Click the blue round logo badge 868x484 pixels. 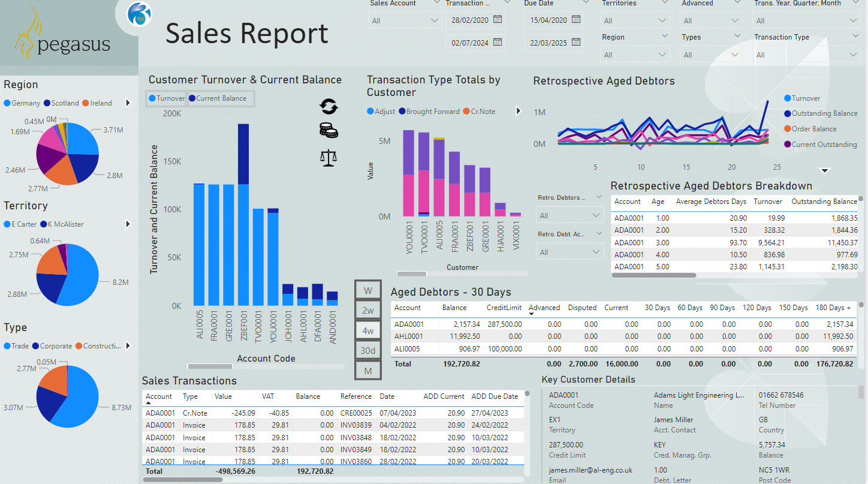[x=140, y=13]
